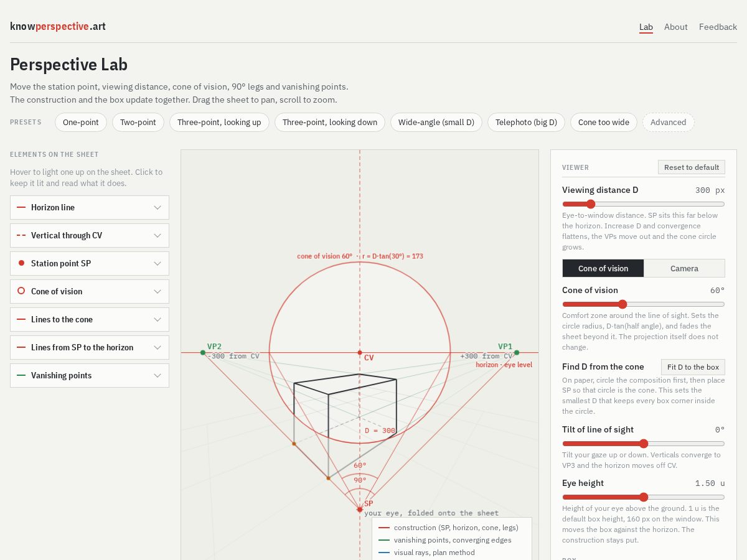Open the Feedback page link
This screenshot has width=747, height=560.
coord(718,27)
